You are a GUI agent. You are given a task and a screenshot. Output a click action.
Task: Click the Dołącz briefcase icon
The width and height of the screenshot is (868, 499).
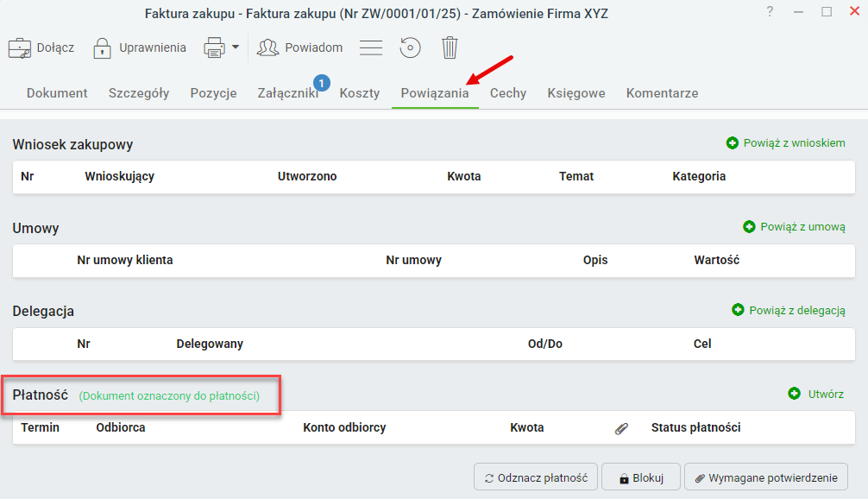(x=19, y=48)
